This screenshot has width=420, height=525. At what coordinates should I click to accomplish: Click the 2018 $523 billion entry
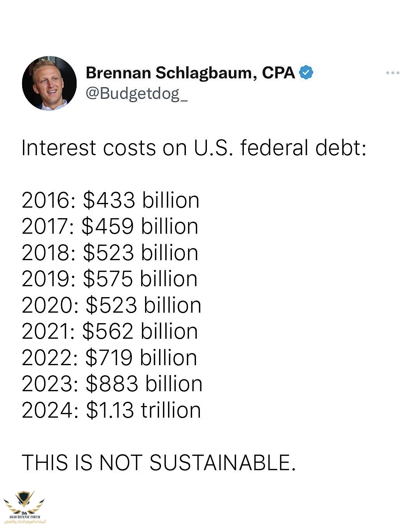pyautogui.click(x=110, y=253)
